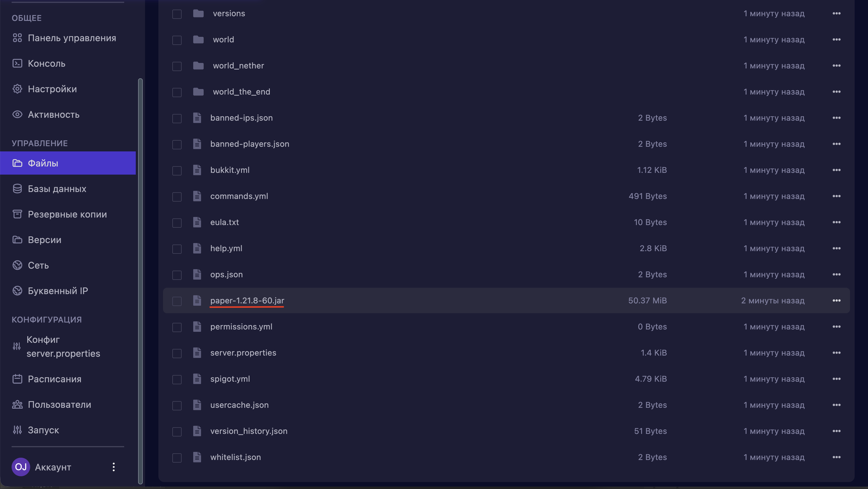The width and height of the screenshot is (868, 489).
Task: Click the Console terminal icon in sidebar
Action: 17,63
